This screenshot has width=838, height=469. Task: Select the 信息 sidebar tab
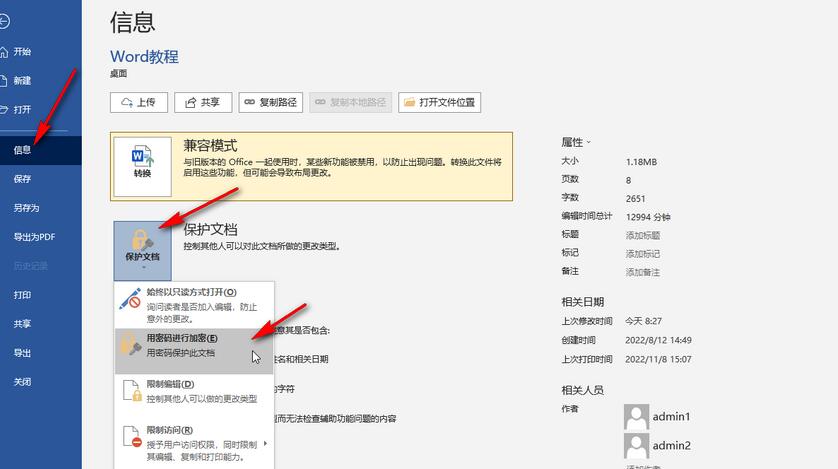(41, 150)
